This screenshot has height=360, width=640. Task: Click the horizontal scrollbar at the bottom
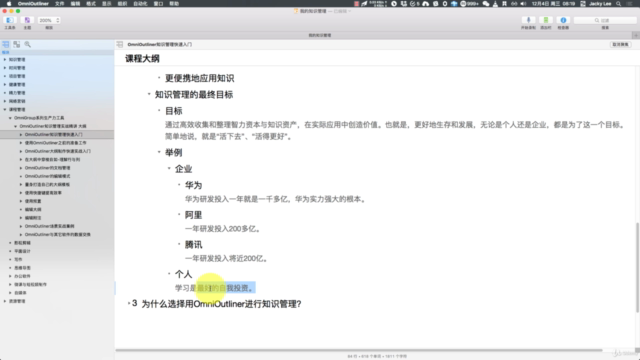[x=359, y=350]
